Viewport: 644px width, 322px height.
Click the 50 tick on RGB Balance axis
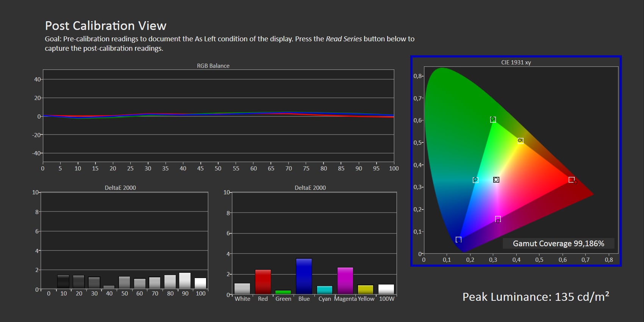[218, 168]
